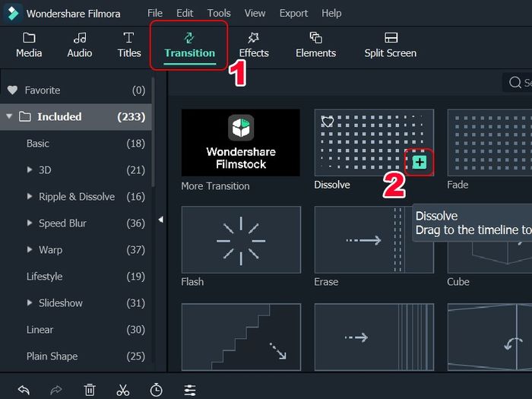
Task: Expand the Warp category
Action: coord(30,250)
